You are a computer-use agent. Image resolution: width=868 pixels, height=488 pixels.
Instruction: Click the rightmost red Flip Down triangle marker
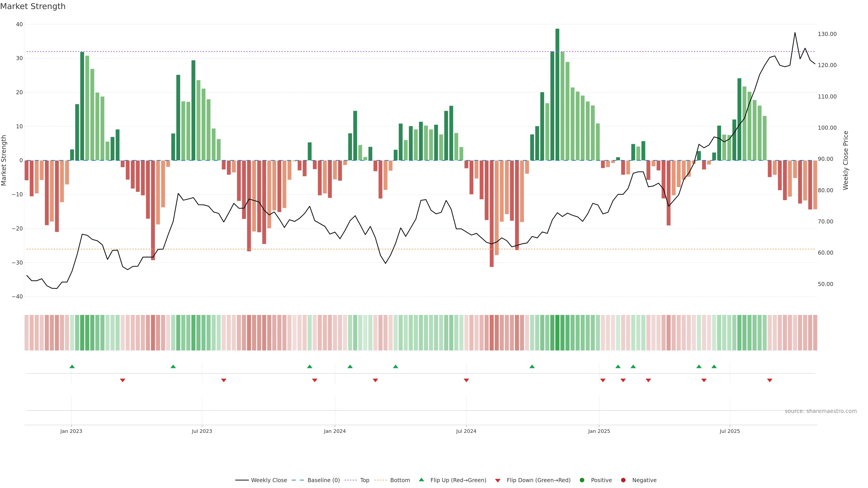(x=770, y=380)
